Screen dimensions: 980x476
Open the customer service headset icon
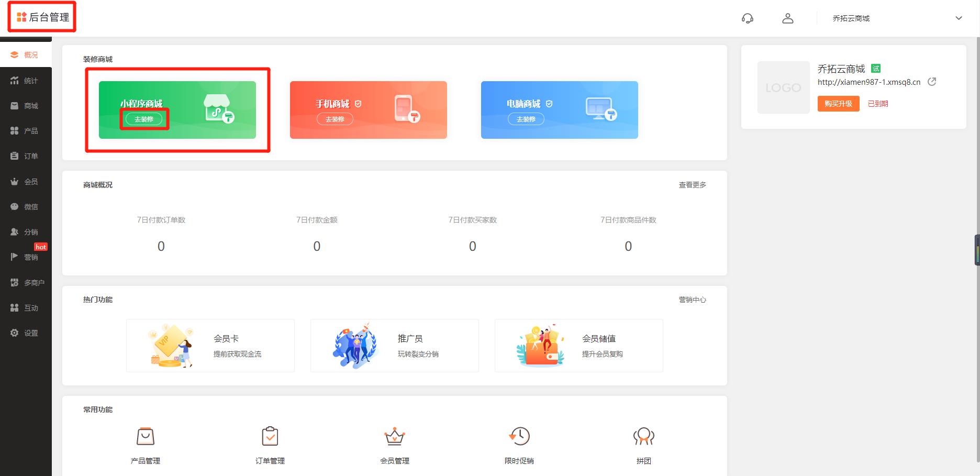[748, 18]
